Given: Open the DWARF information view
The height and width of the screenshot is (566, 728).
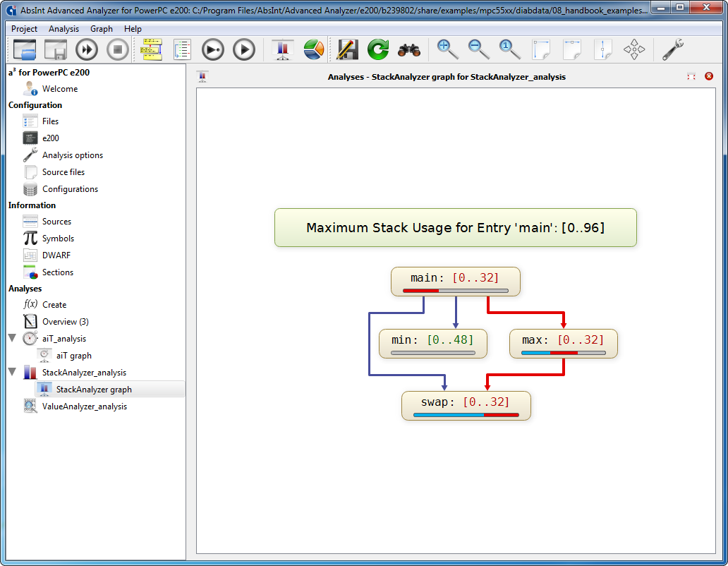Looking at the screenshot, I should 56,255.
